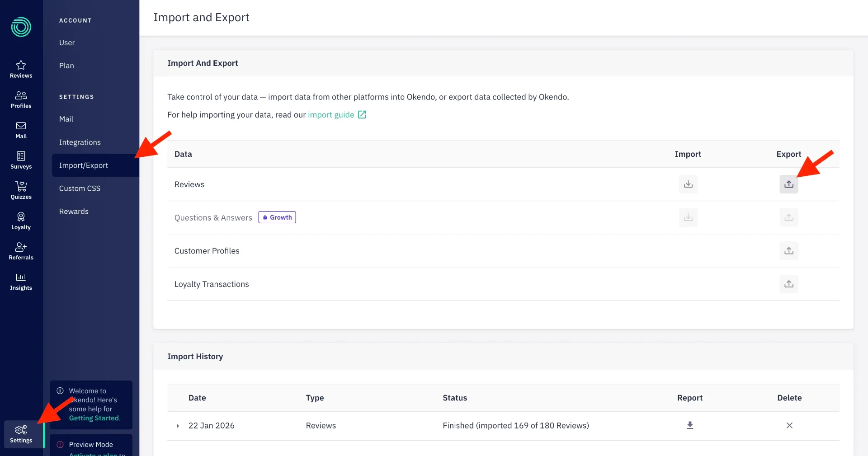Open the Surveys section
This screenshot has width=868, height=456.
point(21,160)
